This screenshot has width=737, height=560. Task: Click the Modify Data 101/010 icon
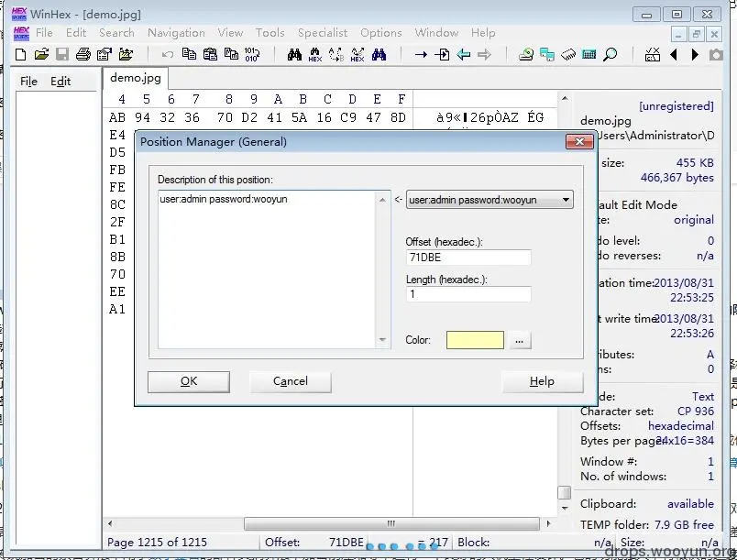pos(251,54)
